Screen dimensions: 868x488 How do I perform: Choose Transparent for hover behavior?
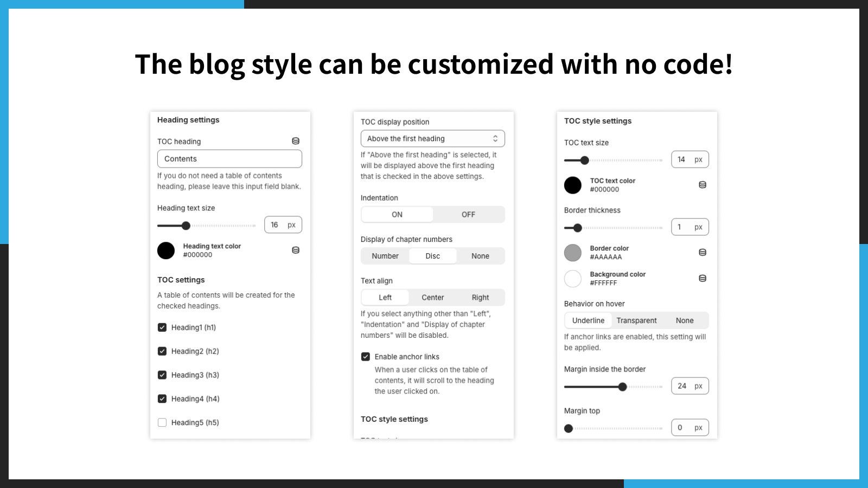pyautogui.click(x=636, y=320)
